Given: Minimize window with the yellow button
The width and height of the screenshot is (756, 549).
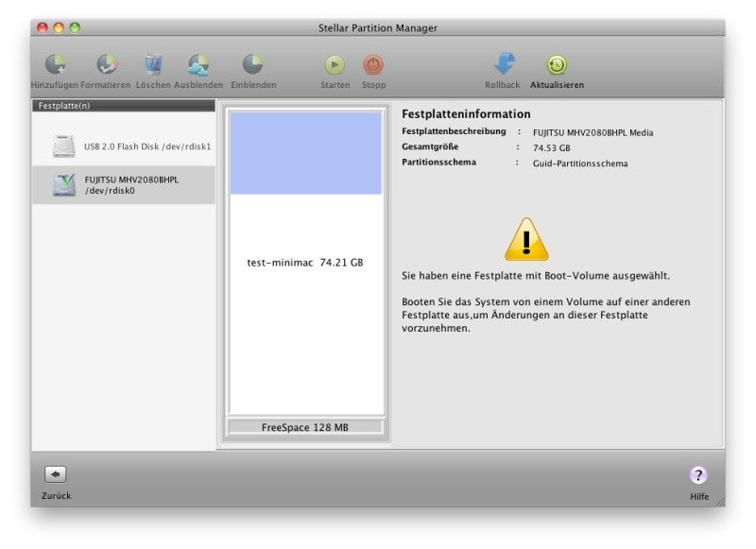Looking at the screenshot, I should coord(59,28).
